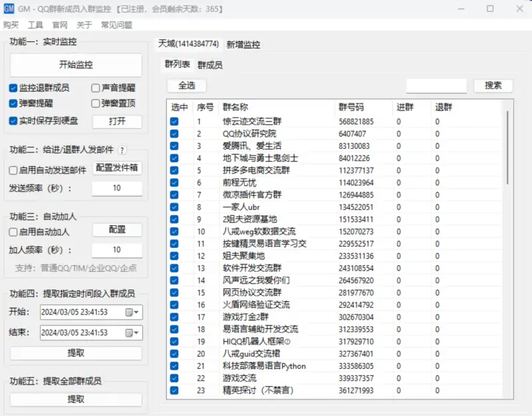Click the 开始监控 start monitoring button
The image size is (532, 416).
tap(75, 64)
